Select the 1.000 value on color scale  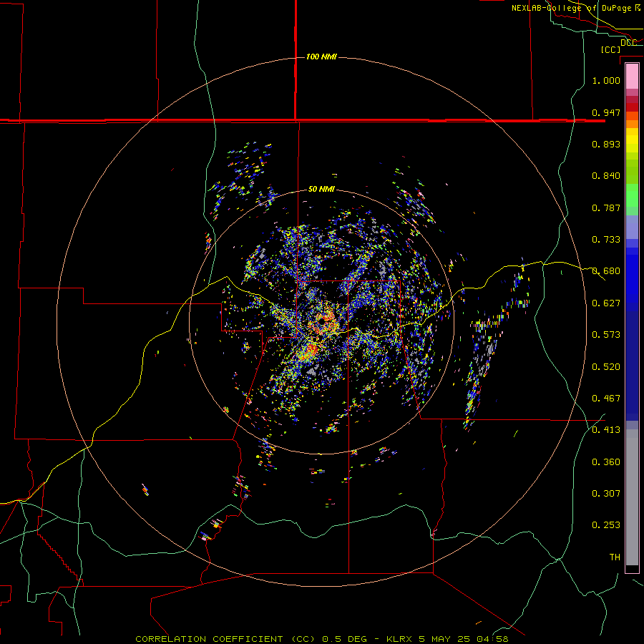[x=606, y=80]
